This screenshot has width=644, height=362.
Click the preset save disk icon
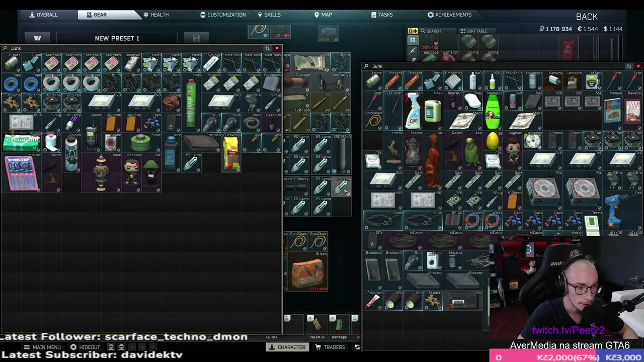(196, 38)
